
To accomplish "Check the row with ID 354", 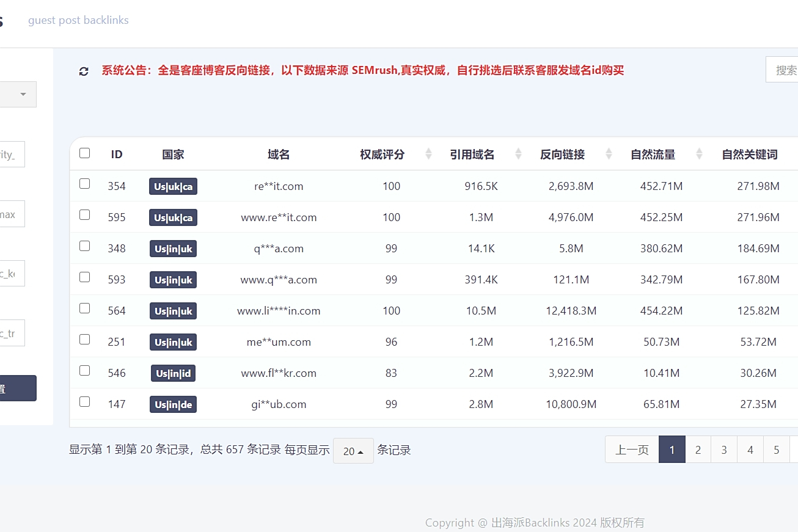I will (85, 184).
